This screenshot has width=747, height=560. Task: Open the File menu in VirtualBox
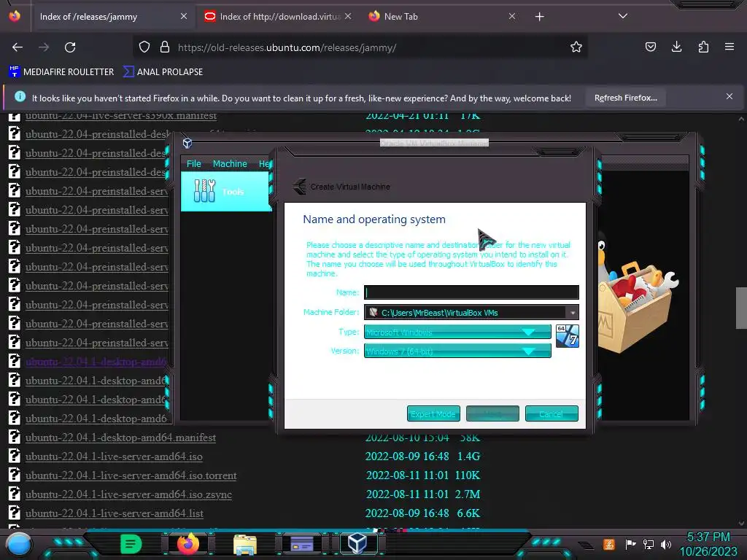pyautogui.click(x=193, y=164)
